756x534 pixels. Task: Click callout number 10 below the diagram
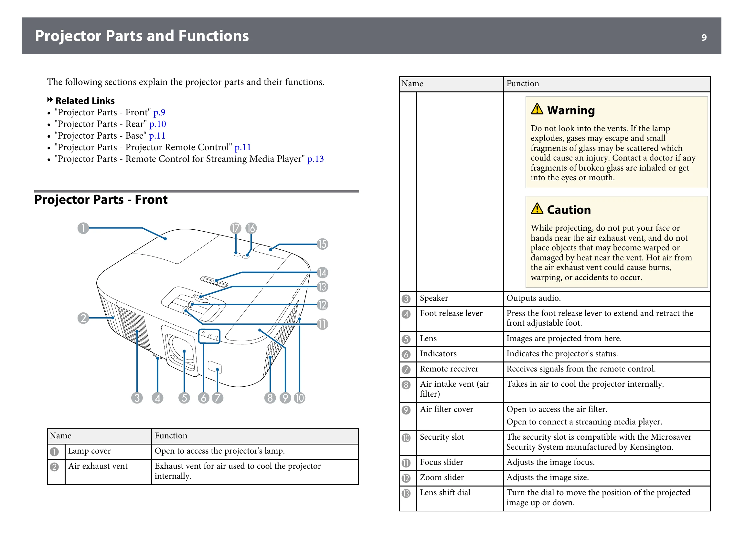pos(300,398)
